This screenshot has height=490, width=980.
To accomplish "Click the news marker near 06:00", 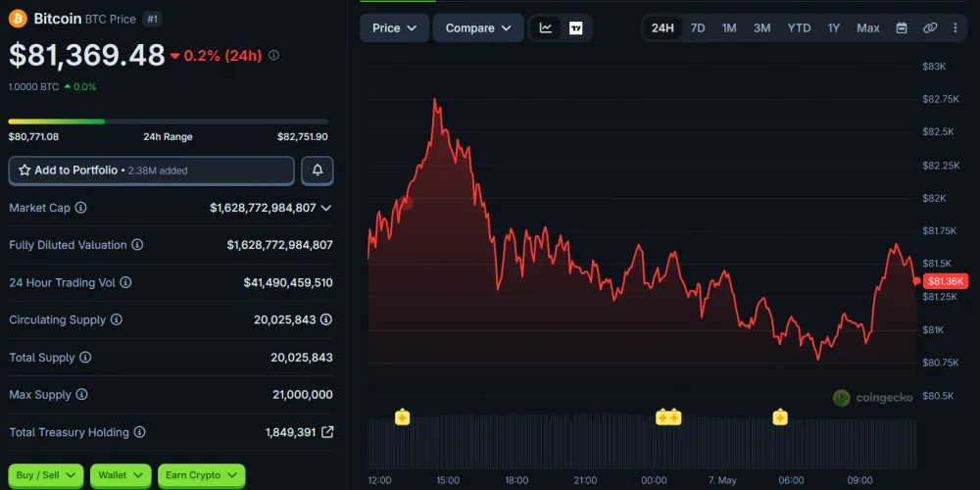I will pos(779,416).
